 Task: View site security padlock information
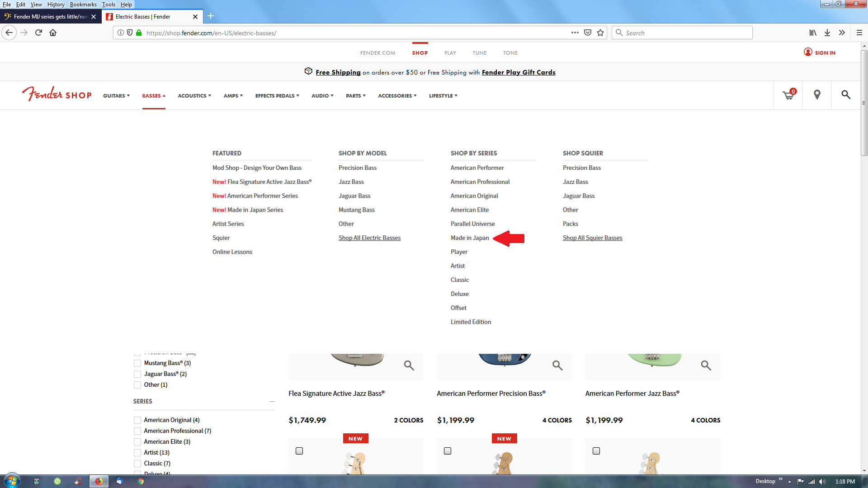(x=139, y=33)
